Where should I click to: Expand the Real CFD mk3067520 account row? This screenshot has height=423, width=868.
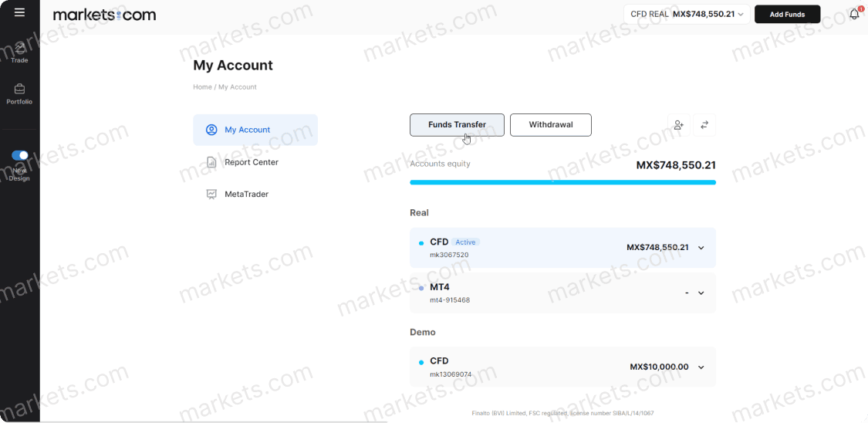tap(562, 248)
